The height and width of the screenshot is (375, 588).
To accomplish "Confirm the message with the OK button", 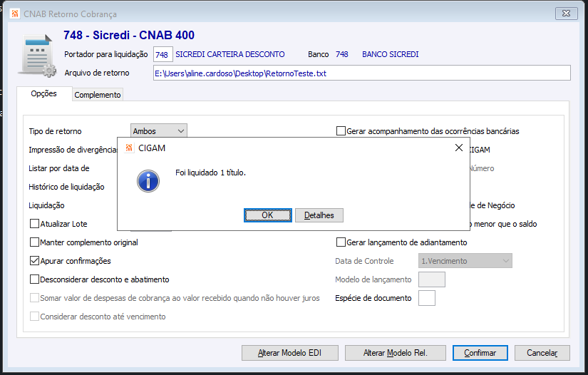I will point(268,215).
